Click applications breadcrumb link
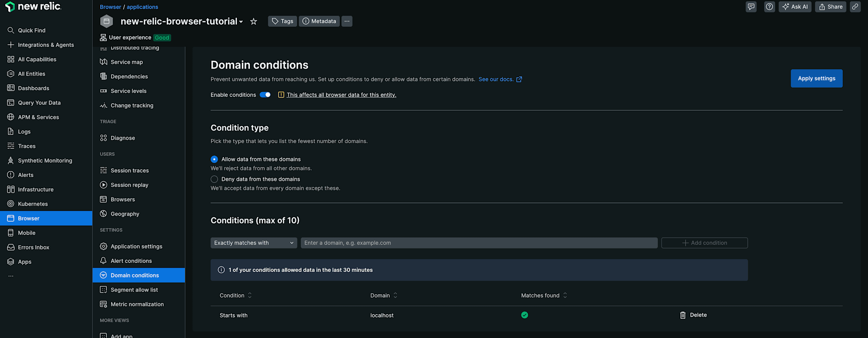The width and height of the screenshot is (868, 338). coord(142,7)
